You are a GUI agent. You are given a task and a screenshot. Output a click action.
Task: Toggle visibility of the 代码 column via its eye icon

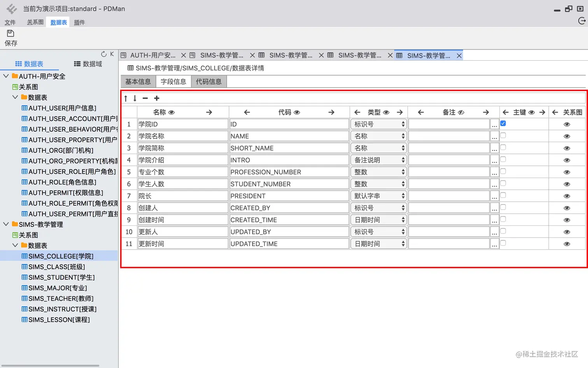(x=297, y=113)
